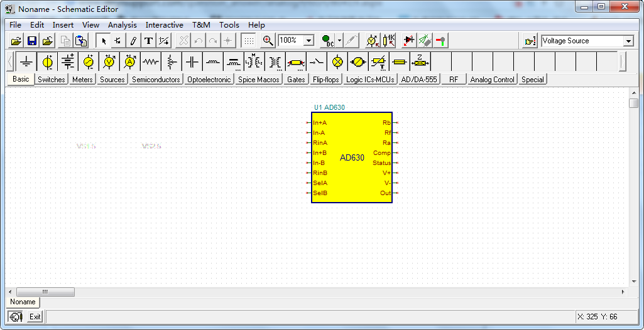The image size is (644, 330).
Task: Insert an Ammeter component
Action: [x=130, y=62]
